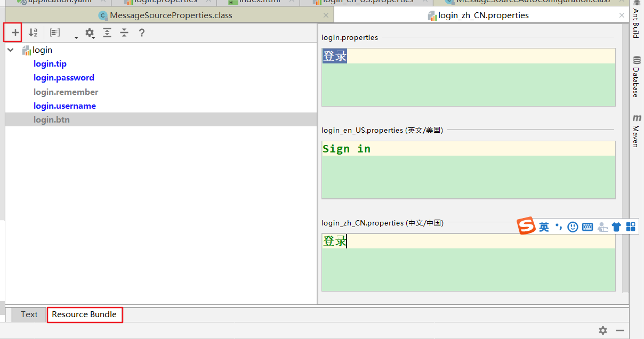Open Sogou skin shirt icon
Screen dimensions: 644x339
[x=616, y=227]
